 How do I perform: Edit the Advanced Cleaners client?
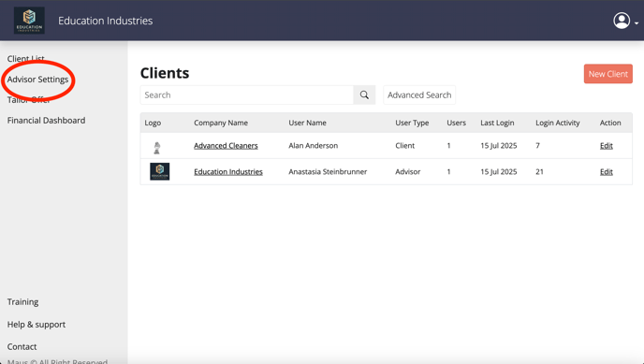(x=607, y=146)
